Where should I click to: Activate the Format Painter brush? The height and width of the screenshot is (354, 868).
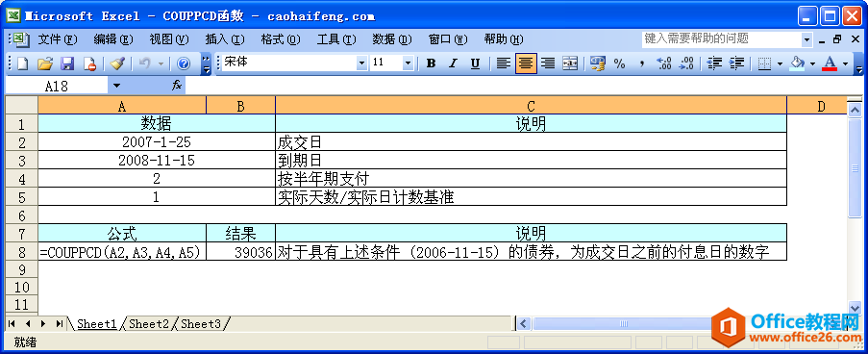117,63
